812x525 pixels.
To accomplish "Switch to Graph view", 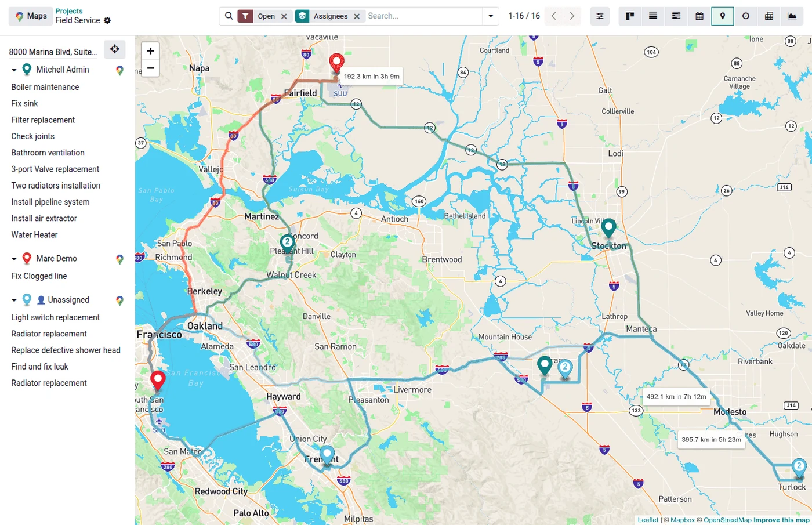I will click(x=792, y=16).
